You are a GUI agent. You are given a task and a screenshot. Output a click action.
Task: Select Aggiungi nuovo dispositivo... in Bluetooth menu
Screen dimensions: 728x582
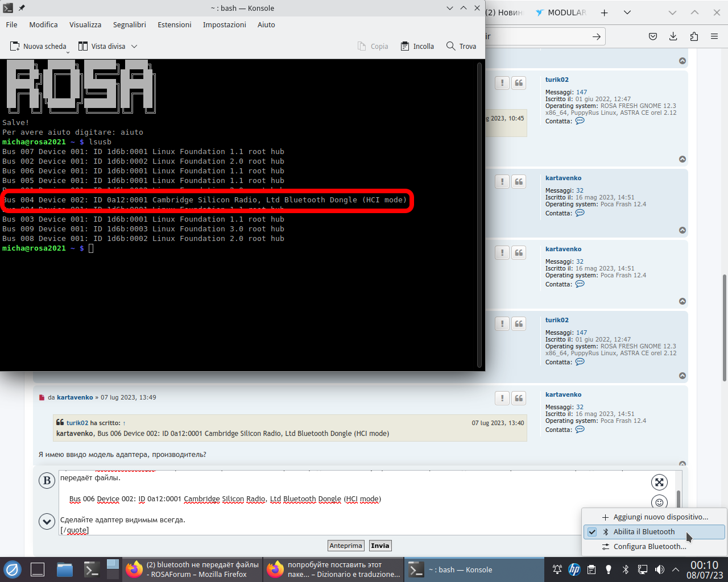coord(655,517)
